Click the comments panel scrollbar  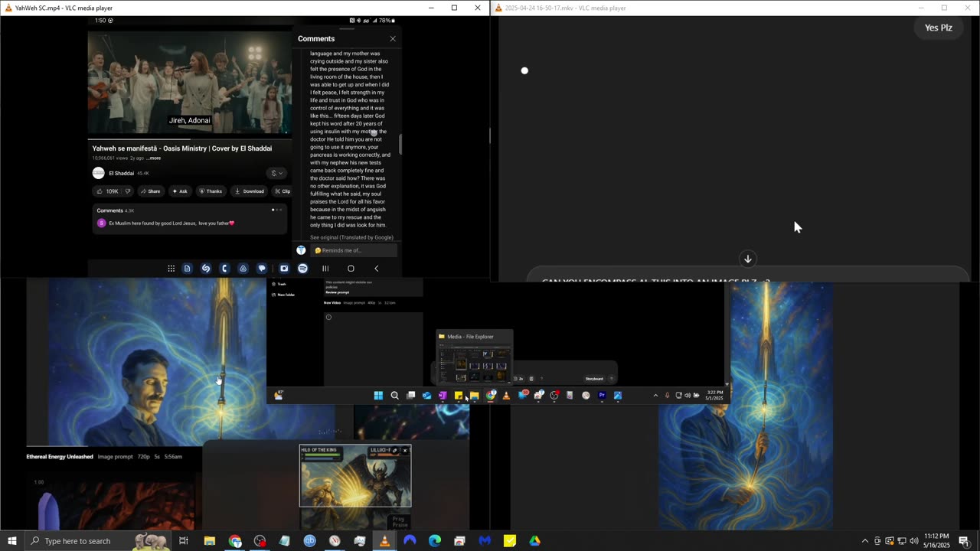[400, 144]
